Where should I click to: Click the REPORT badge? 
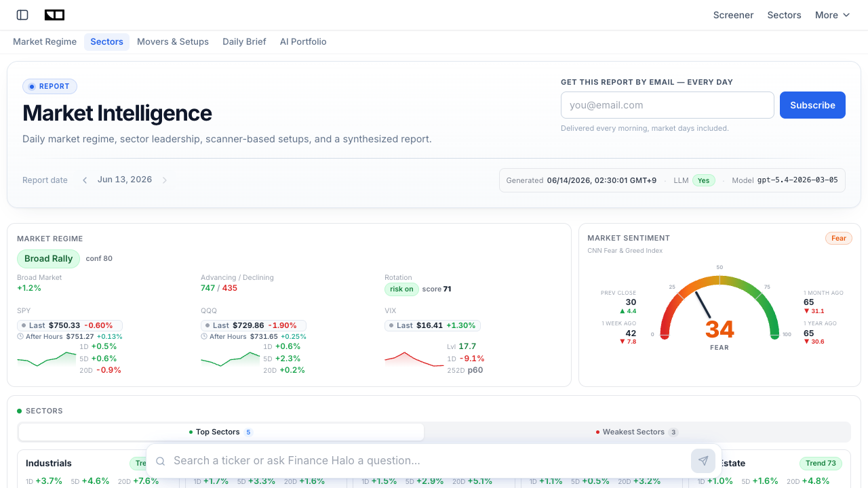[50, 87]
